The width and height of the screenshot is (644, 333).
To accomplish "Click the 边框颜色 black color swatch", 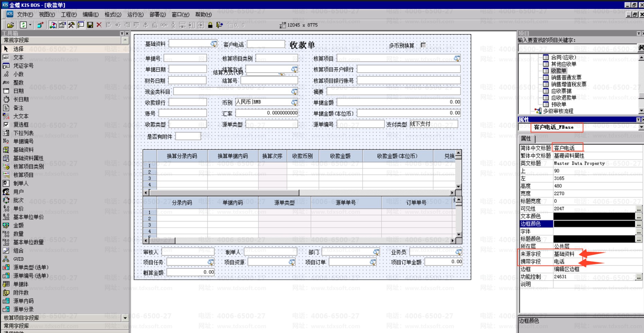I will pyautogui.click(x=594, y=224).
